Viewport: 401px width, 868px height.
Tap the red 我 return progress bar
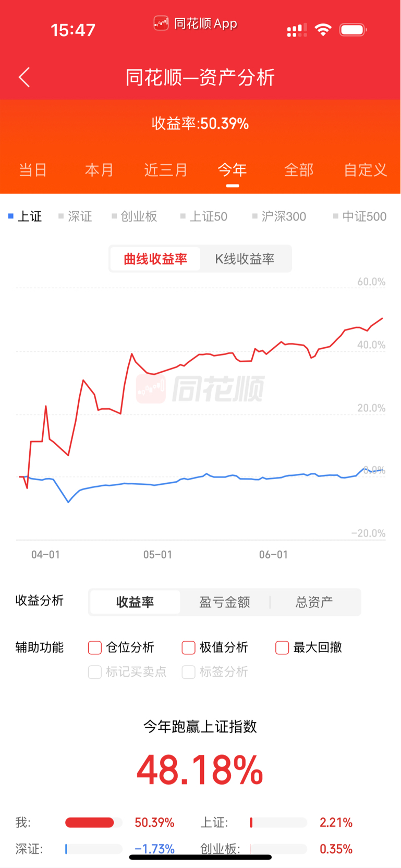89,823
